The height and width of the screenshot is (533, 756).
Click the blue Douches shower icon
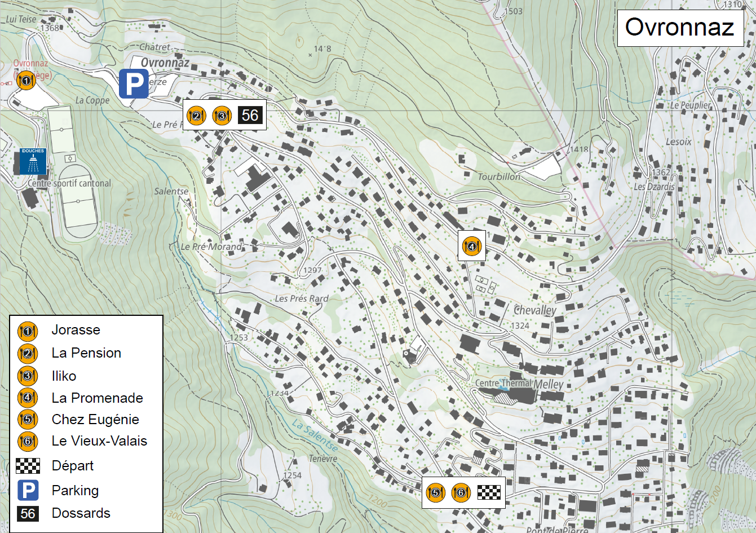pyautogui.click(x=33, y=162)
